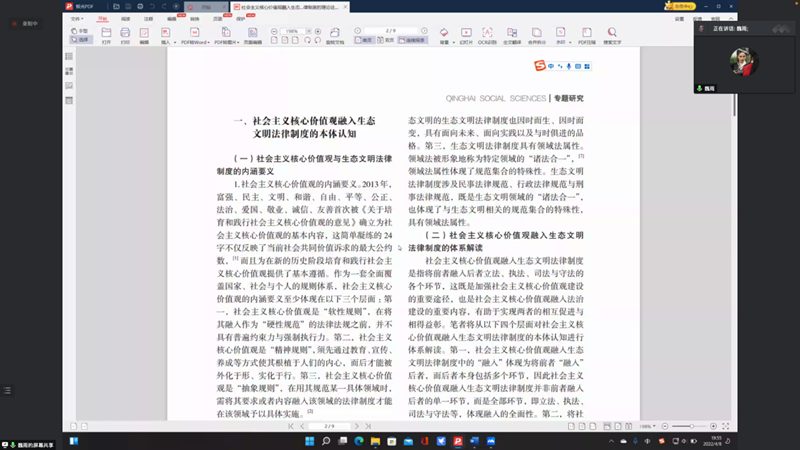Switch to the 阅读 ribbon tab

pyautogui.click(x=126, y=17)
